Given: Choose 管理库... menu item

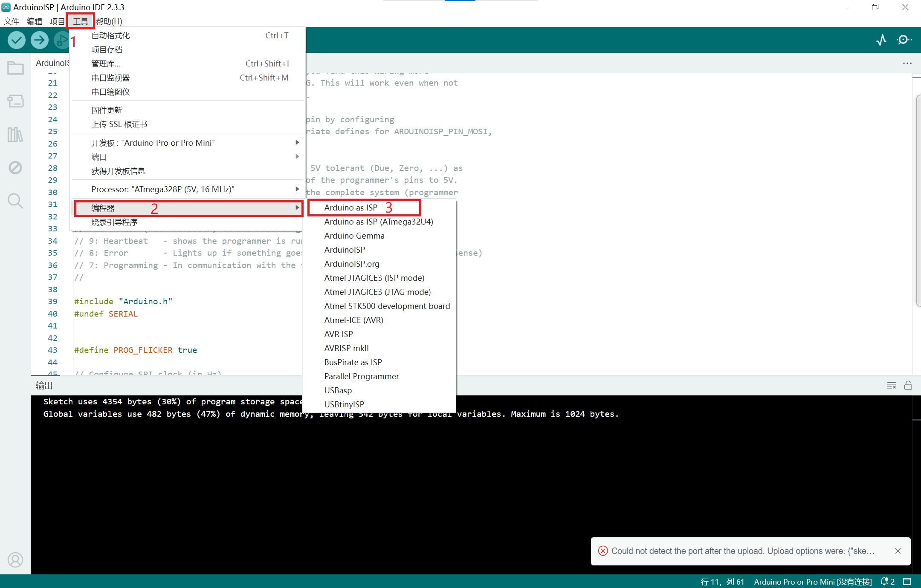Looking at the screenshot, I should tap(188, 64).
